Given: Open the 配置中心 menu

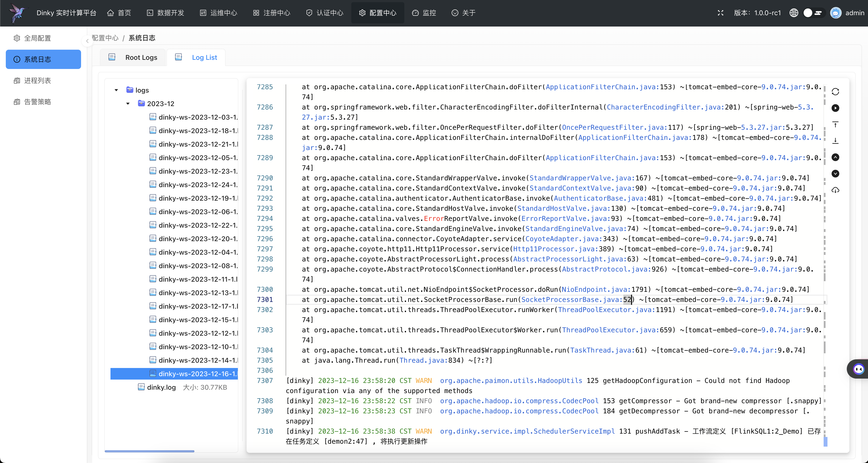Looking at the screenshot, I should [378, 13].
